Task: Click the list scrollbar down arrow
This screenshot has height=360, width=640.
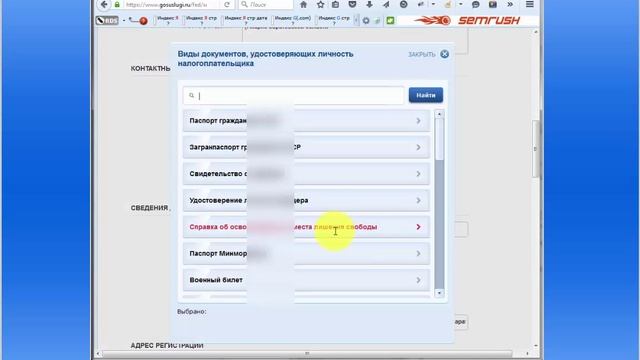Action: tap(439, 293)
